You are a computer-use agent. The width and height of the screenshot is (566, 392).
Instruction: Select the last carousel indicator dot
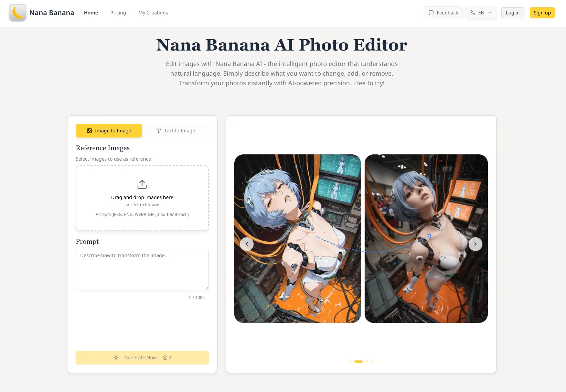372,361
